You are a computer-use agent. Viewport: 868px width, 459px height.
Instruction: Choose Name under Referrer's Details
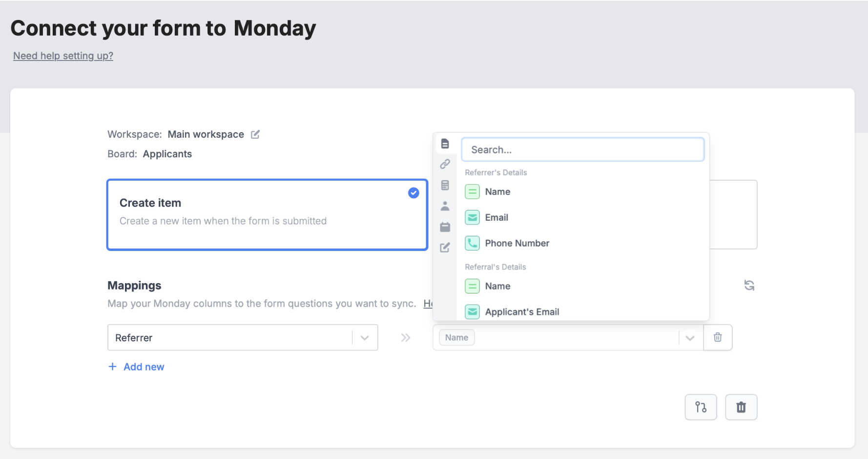coord(497,191)
